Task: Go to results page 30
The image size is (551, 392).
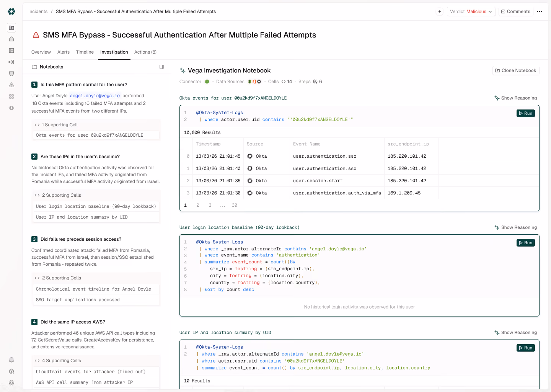Action: click(235, 205)
